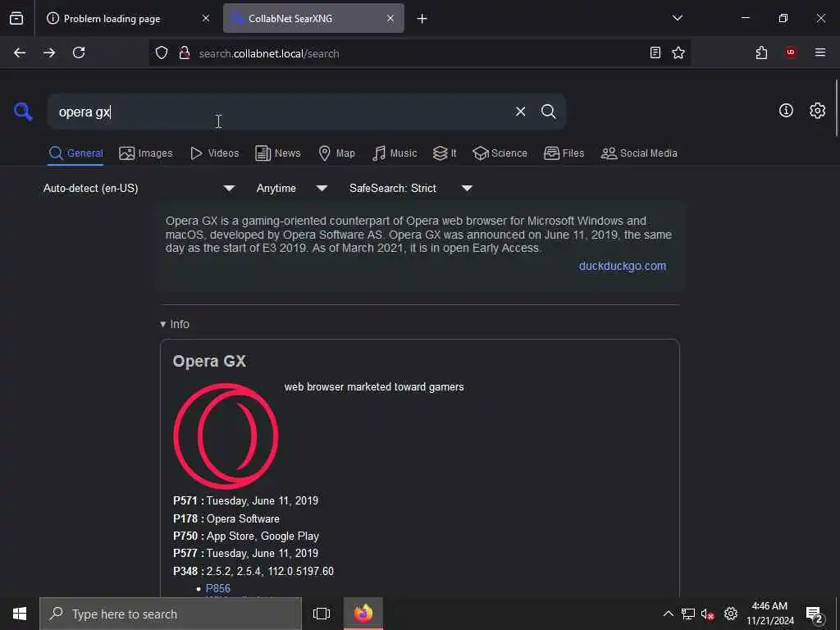Select the General search category
Viewport: 840px width, 630px height.
click(75, 153)
